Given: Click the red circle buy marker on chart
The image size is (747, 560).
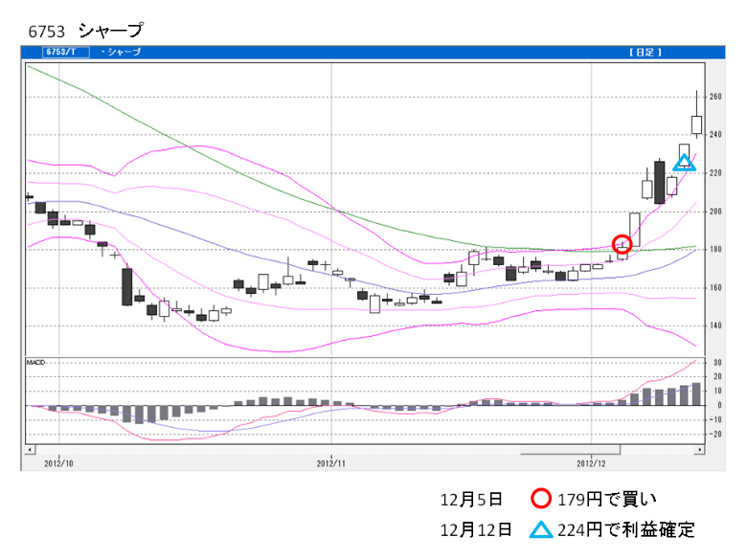Looking at the screenshot, I should (622, 245).
